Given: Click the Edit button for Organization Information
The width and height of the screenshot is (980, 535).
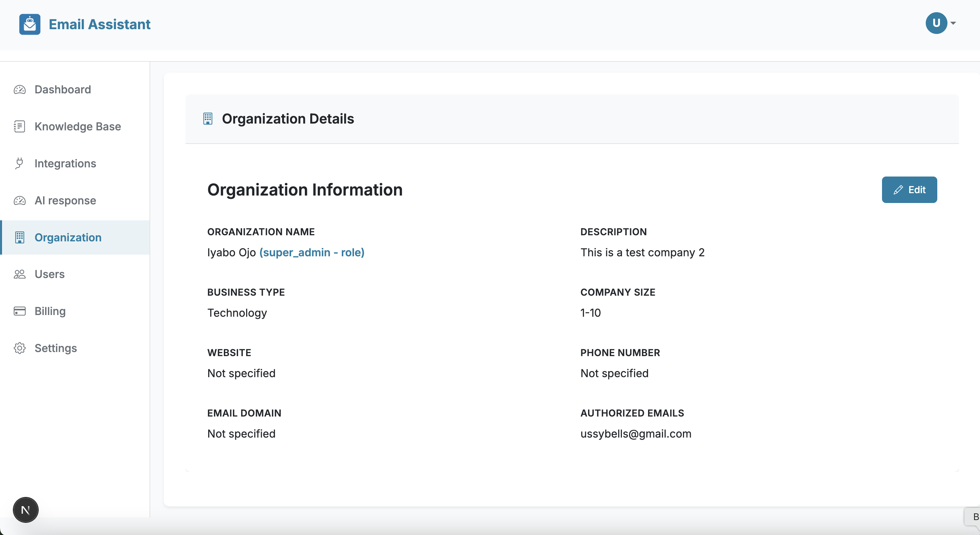Looking at the screenshot, I should (x=909, y=190).
